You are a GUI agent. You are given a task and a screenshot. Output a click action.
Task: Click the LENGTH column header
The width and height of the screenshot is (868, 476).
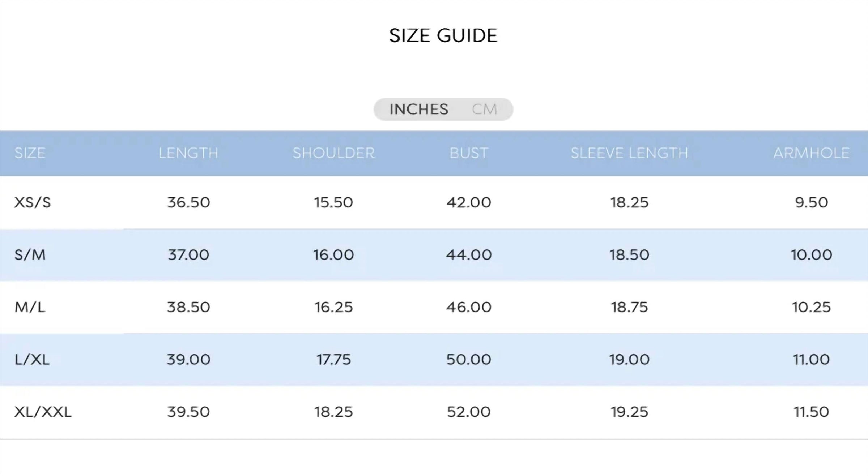pos(188,153)
